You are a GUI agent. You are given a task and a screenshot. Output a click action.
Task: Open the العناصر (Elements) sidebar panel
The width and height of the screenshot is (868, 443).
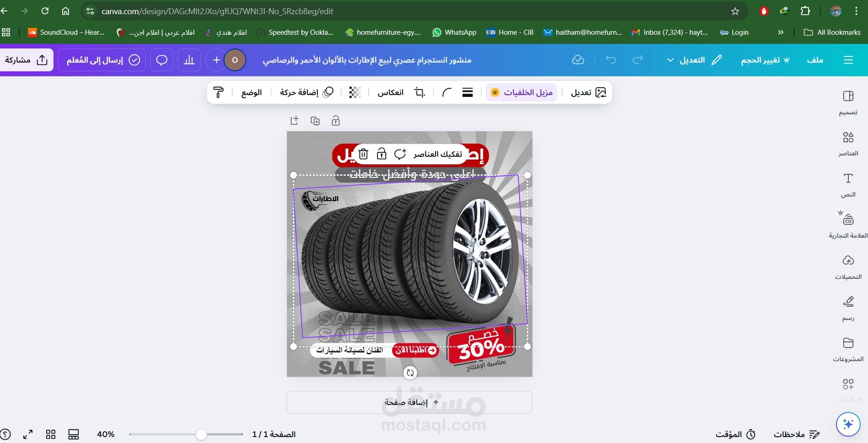tap(848, 144)
